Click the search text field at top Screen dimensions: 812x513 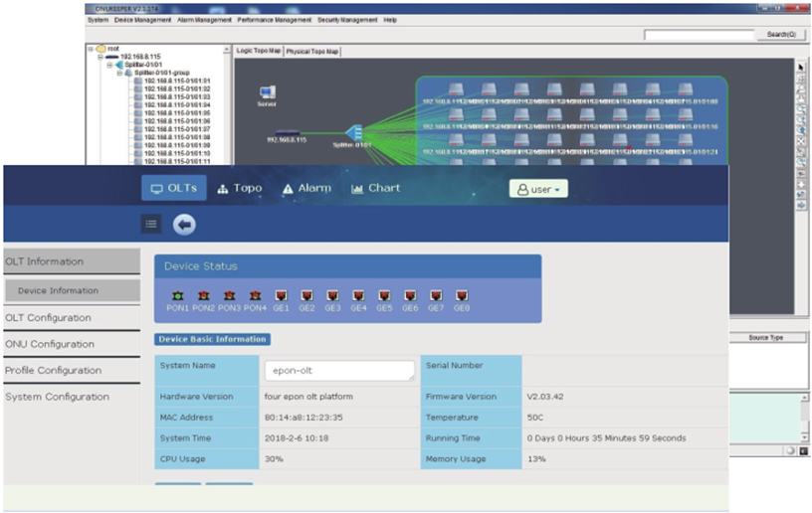coord(699,35)
